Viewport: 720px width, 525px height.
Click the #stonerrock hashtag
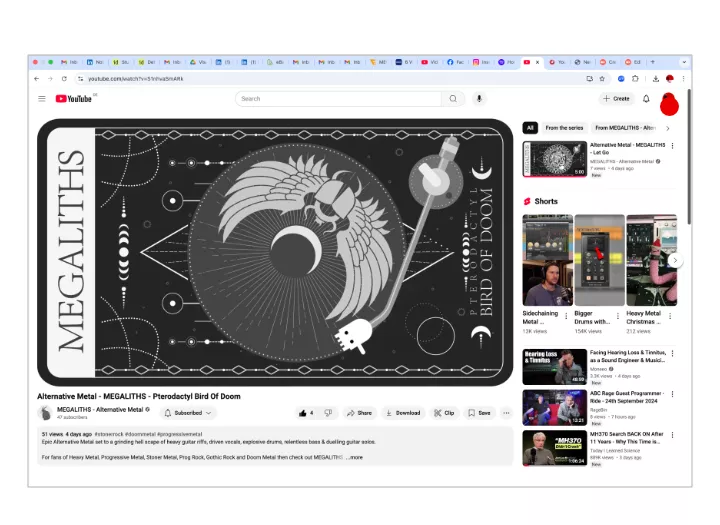(109, 434)
